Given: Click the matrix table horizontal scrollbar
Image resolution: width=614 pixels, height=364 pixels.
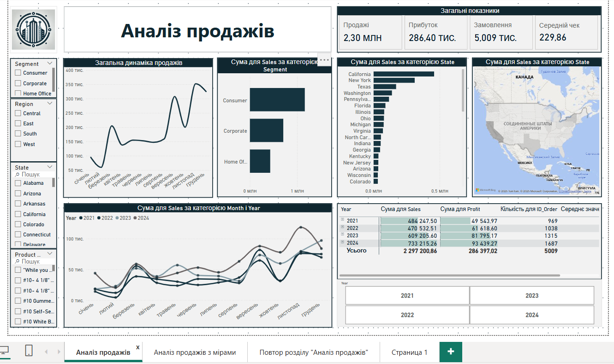Looking at the screenshot, I should [x=450, y=275].
